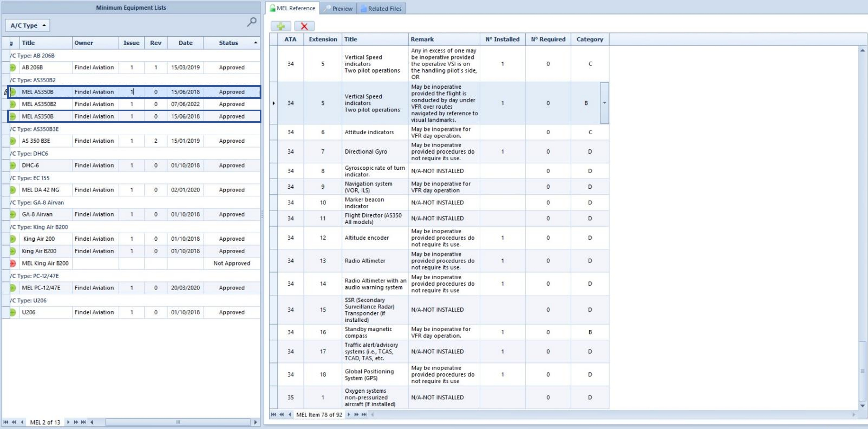This screenshot has height=429, width=868.
Task: Go to previous MEL record in left navigator
Action: 22,422
